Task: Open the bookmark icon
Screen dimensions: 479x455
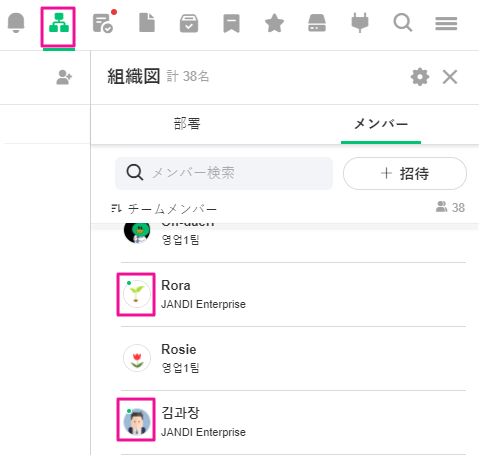Action: pos(231,23)
